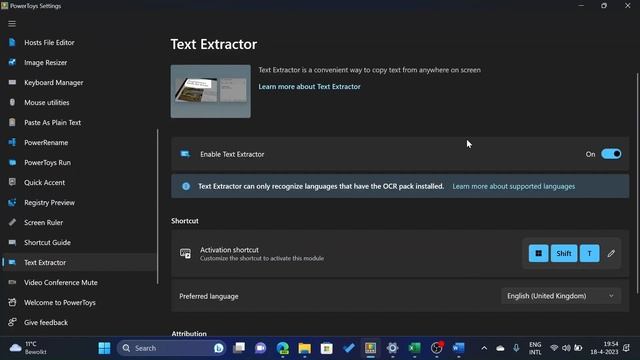The height and width of the screenshot is (360, 640).
Task: Select Paste As Plain Text
Action: point(52,122)
